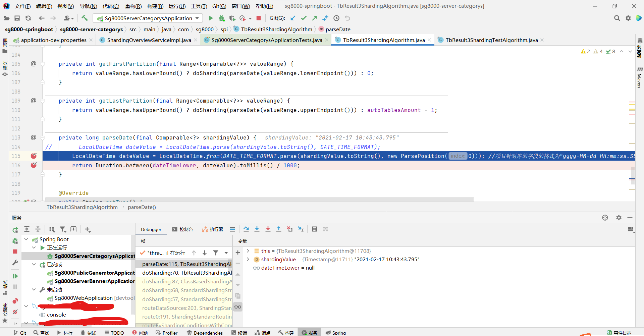Push commits using Git push arrow
Image resolution: width=644 pixels, height=336 pixels.
[315, 18]
